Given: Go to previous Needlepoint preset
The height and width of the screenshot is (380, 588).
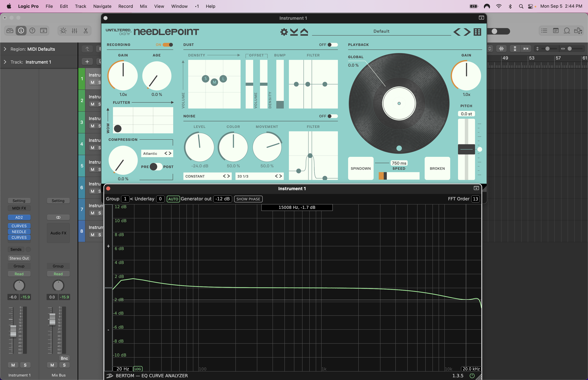Looking at the screenshot, I should [457, 32].
